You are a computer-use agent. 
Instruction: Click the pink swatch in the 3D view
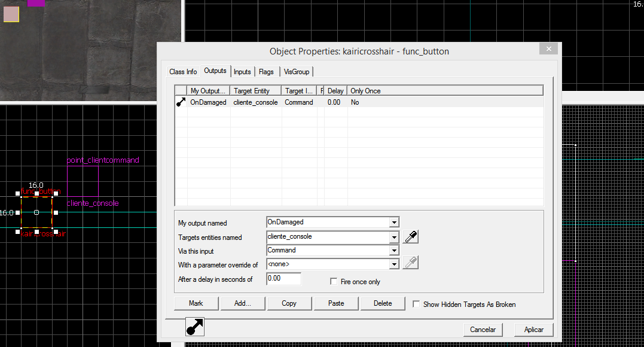[11, 14]
